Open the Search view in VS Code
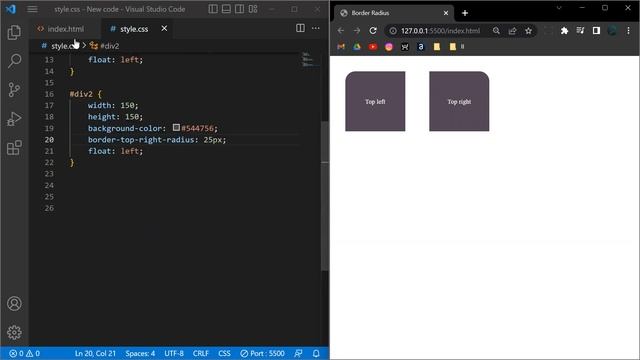The height and width of the screenshot is (360, 640). point(14,61)
